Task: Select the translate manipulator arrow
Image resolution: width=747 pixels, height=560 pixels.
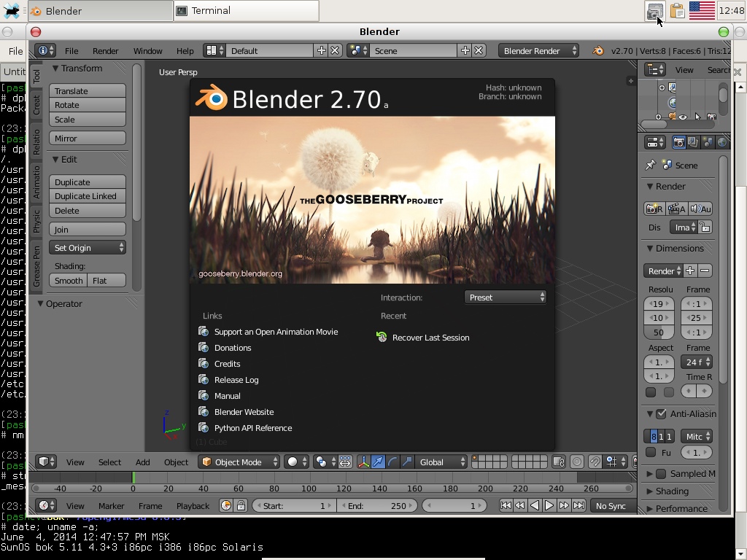Action: [378, 462]
